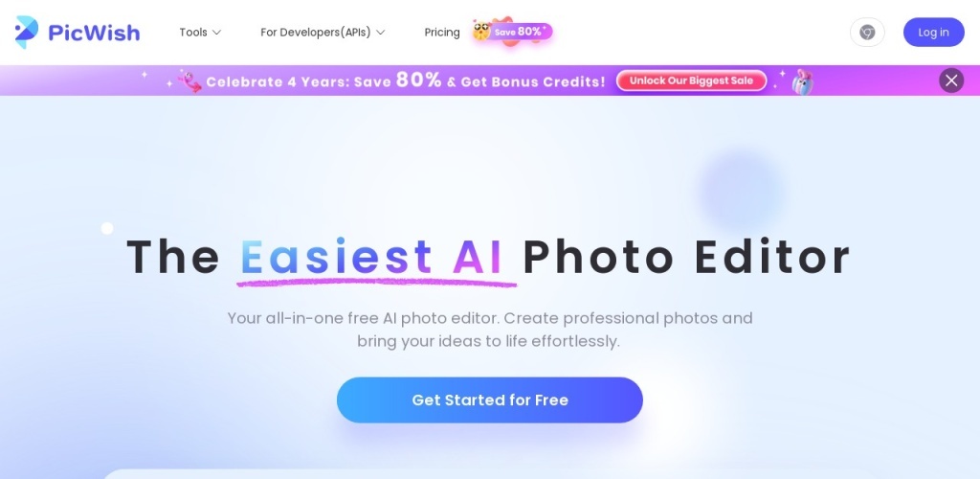This screenshot has width=980, height=479.
Task: Click the pink lobster icon on banner
Action: point(189,81)
